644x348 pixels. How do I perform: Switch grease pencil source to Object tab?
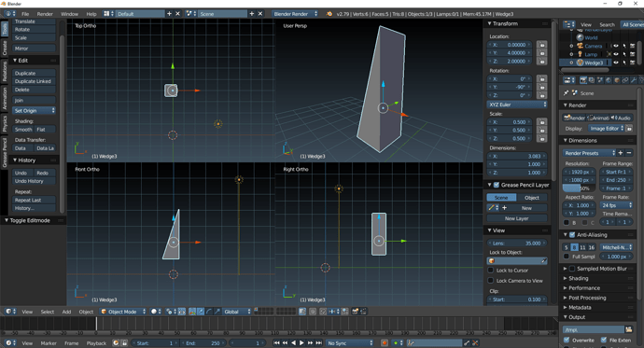coord(532,198)
